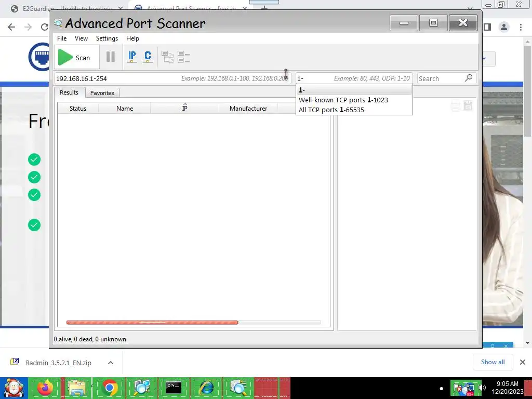Viewport: 532px width, 399px height.
Task: Select the '1-' suggestion in the dropdown
Action: [x=354, y=90]
